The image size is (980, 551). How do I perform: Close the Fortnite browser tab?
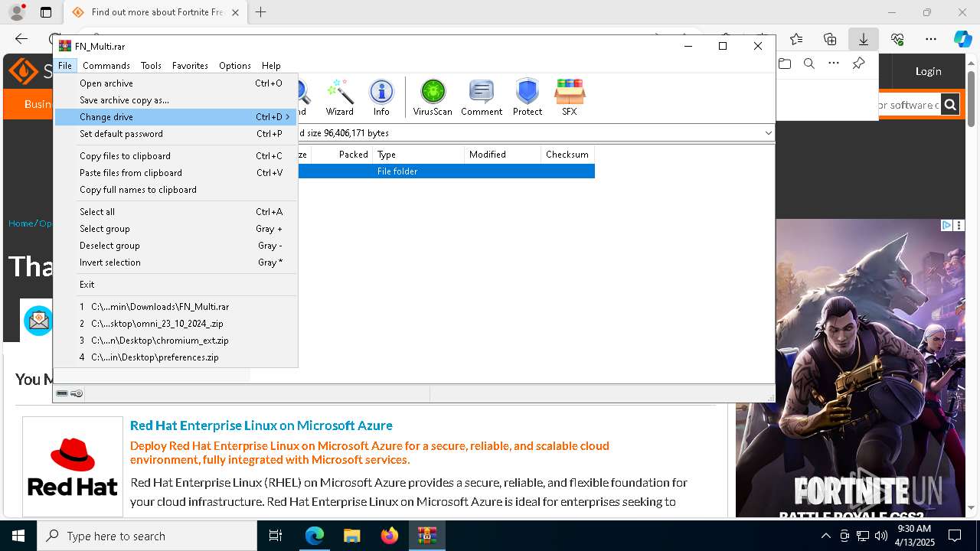click(235, 12)
